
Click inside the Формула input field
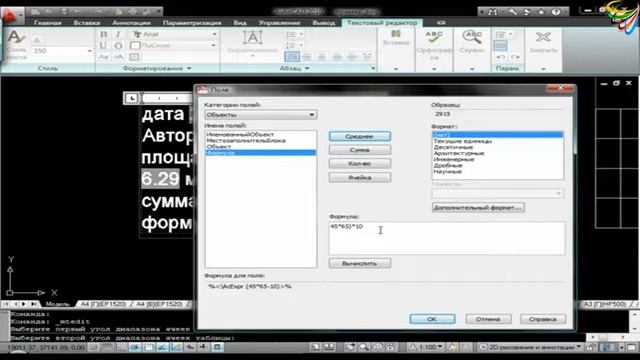pos(447,239)
